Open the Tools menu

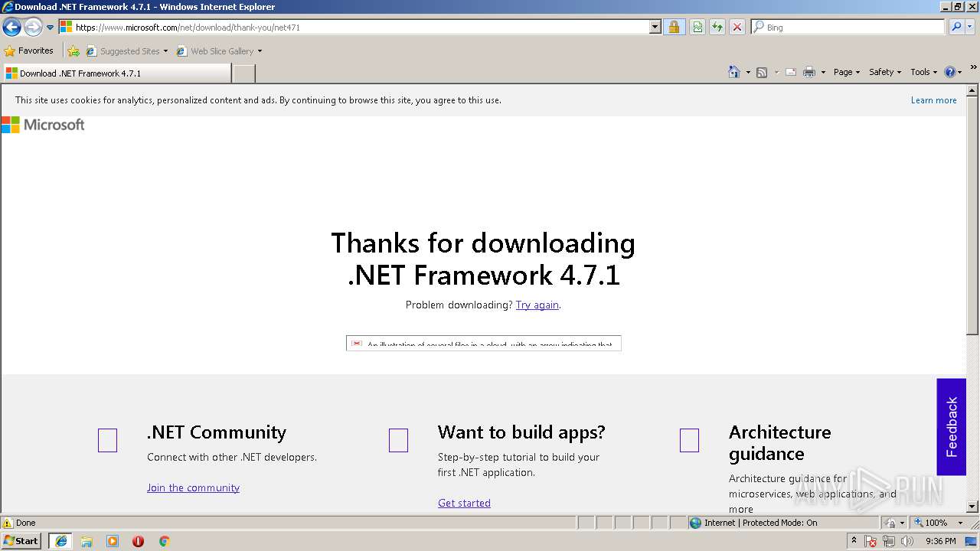click(924, 72)
